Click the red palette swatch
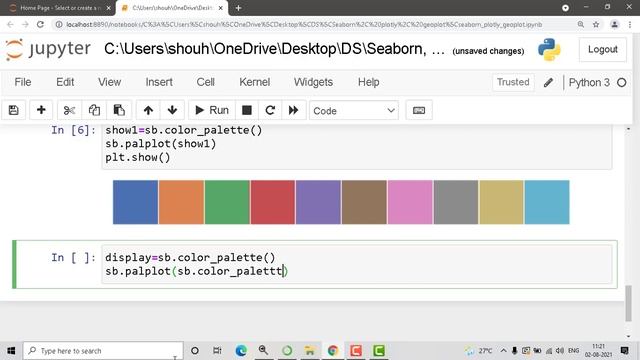The height and width of the screenshot is (360, 640). pyautogui.click(x=273, y=202)
